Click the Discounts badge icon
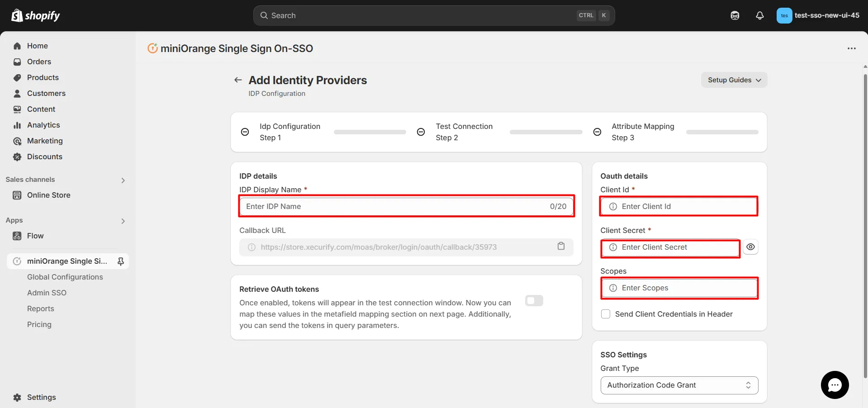Image resolution: width=868 pixels, height=408 pixels. pyautogui.click(x=17, y=157)
